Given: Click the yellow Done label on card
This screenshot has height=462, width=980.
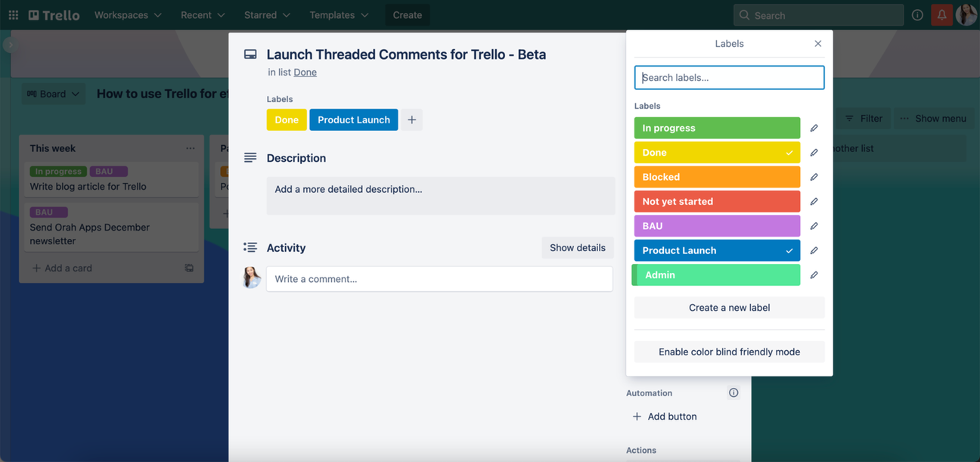Looking at the screenshot, I should tap(287, 119).
